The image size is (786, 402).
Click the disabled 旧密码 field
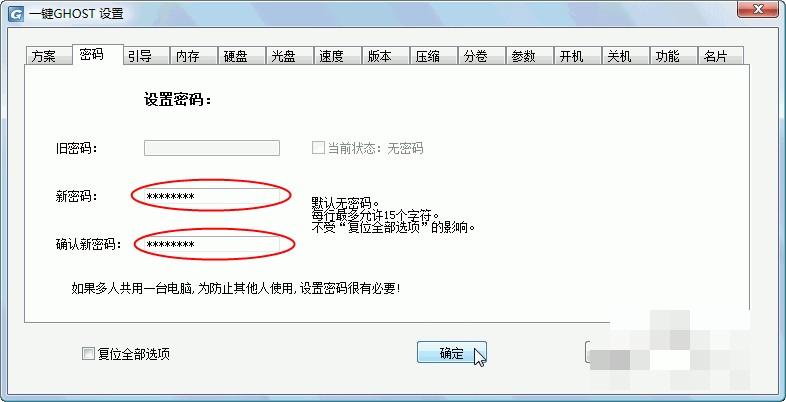click(x=212, y=148)
